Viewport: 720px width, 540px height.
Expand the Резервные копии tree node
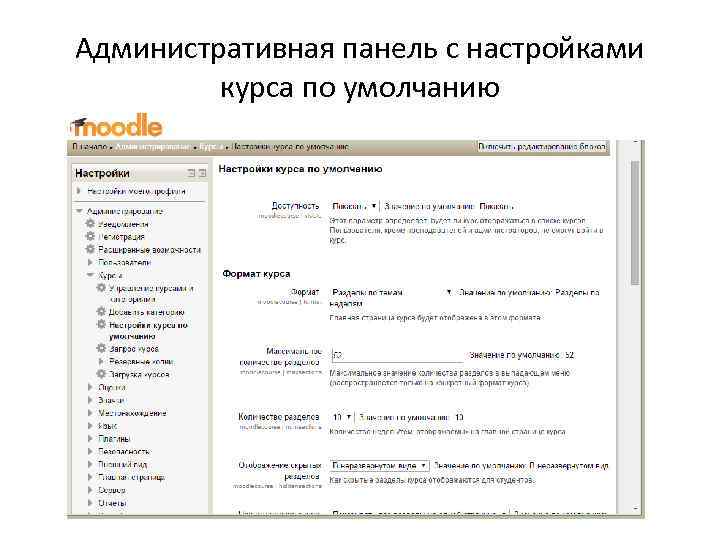coord(101,362)
